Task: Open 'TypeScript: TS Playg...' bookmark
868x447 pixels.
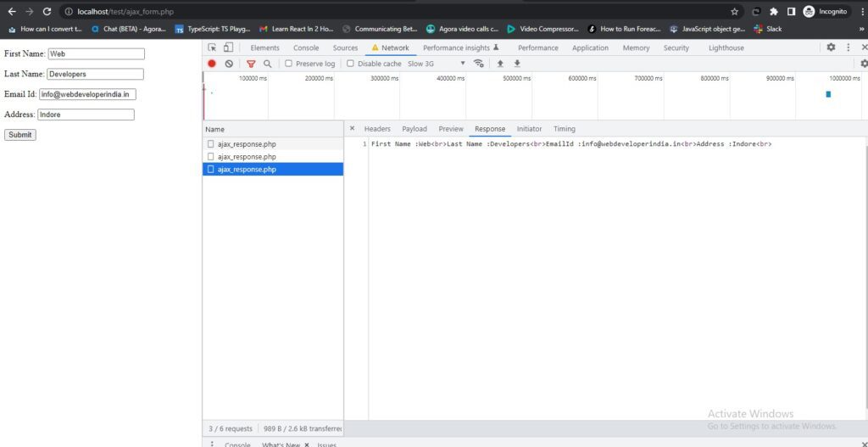Action: pyautogui.click(x=213, y=29)
